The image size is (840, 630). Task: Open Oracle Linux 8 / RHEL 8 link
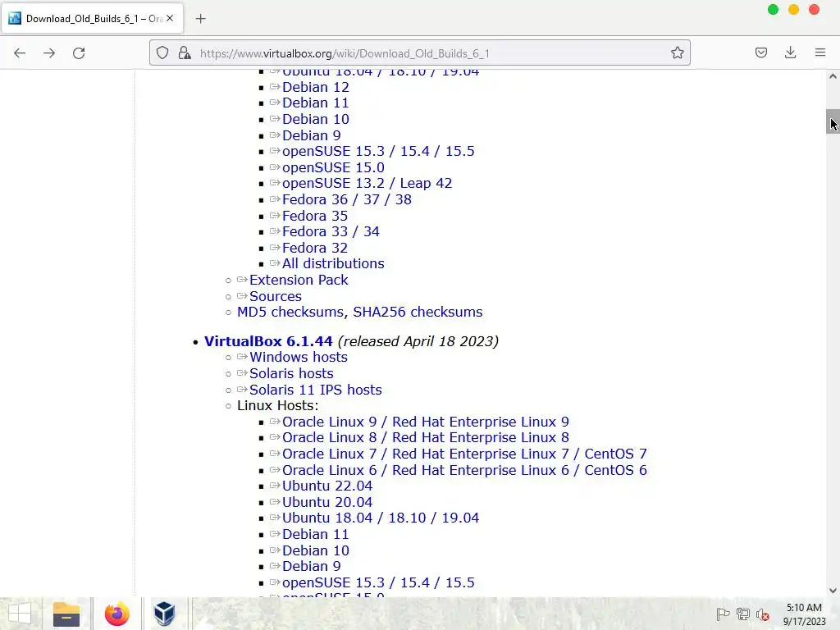(426, 438)
